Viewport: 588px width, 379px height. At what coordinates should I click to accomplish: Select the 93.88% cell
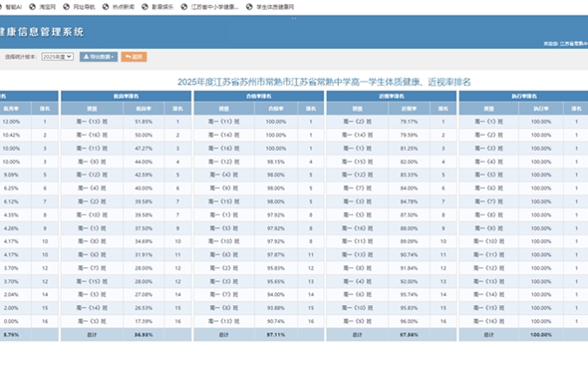(x=276, y=308)
